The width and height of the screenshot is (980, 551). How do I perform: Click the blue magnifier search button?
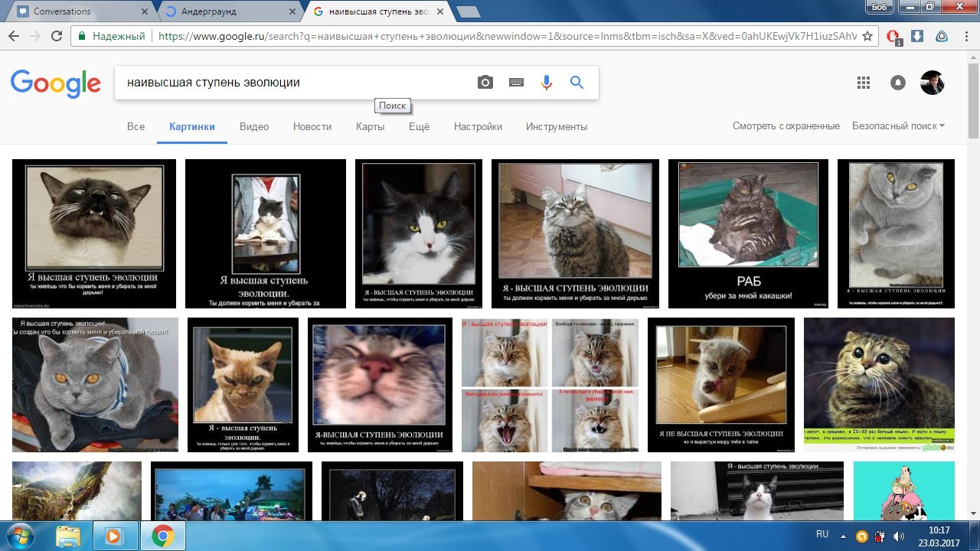[x=577, y=83]
